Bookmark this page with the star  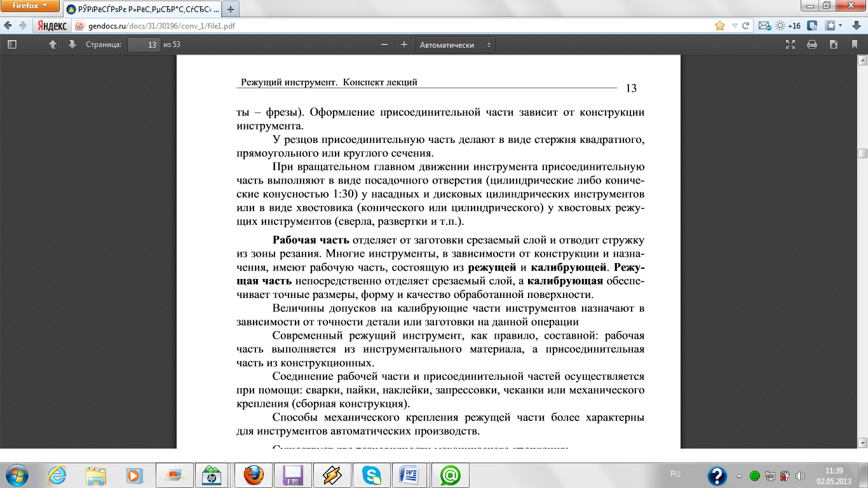719,26
